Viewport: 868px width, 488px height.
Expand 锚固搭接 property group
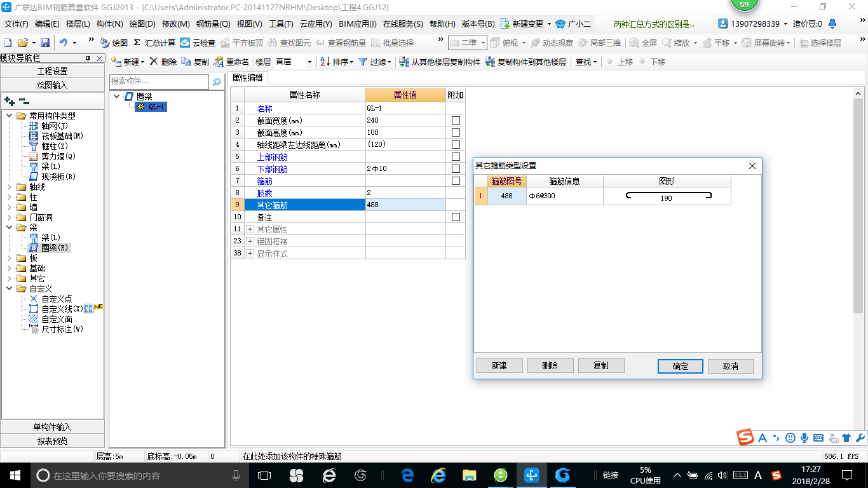click(250, 241)
